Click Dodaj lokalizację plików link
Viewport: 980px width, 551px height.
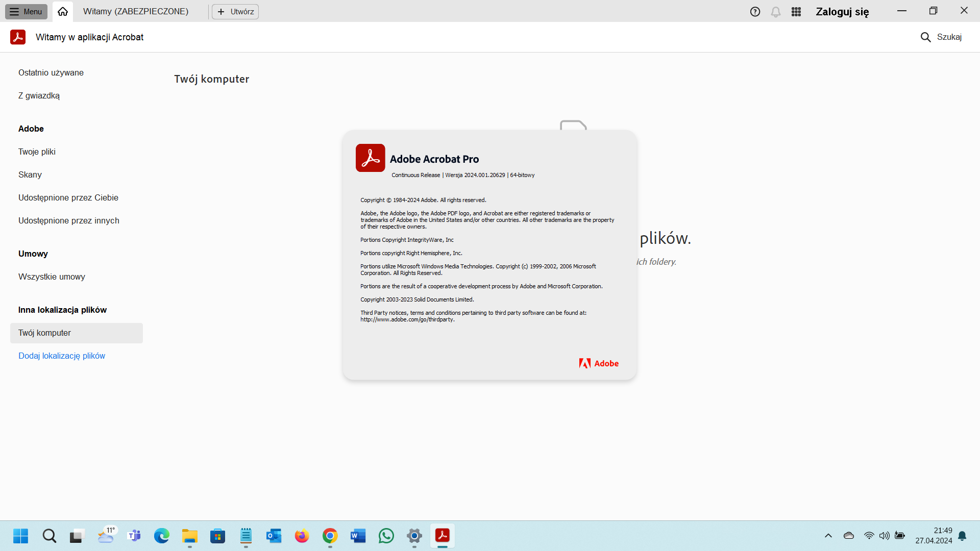pos(62,356)
